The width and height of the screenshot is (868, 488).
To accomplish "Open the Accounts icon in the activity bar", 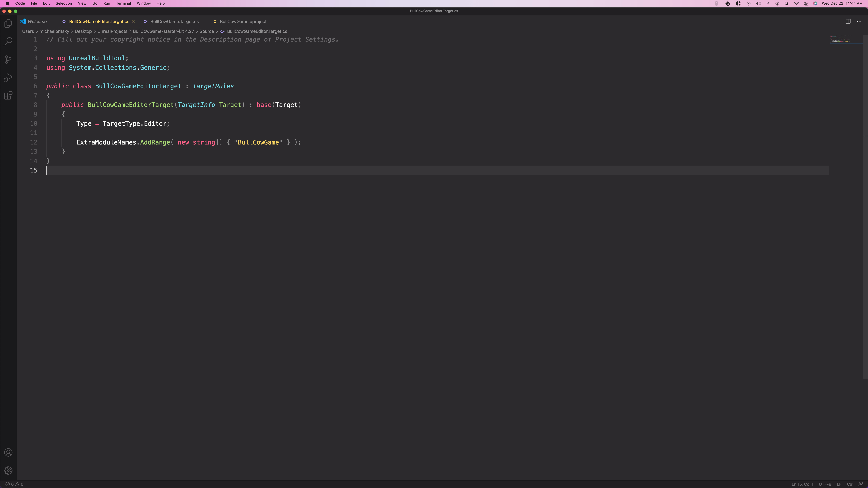I will [x=8, y=452].
